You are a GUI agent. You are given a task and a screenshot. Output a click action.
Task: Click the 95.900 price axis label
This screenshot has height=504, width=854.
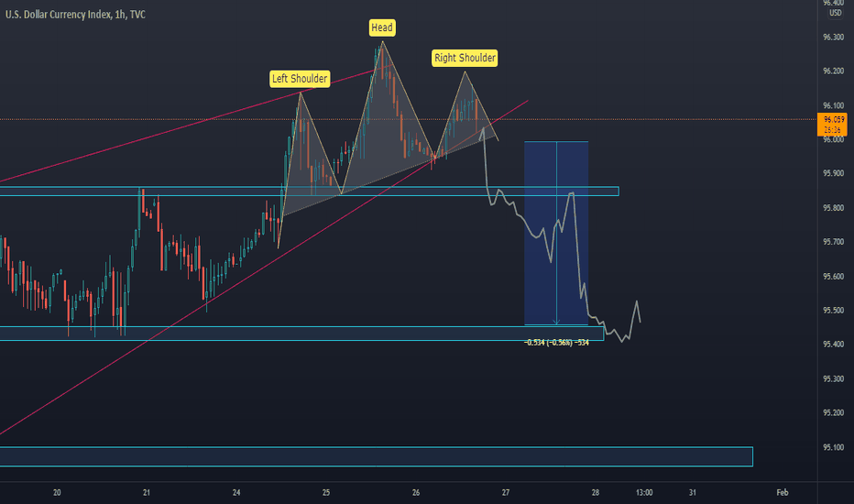(833, 173)
